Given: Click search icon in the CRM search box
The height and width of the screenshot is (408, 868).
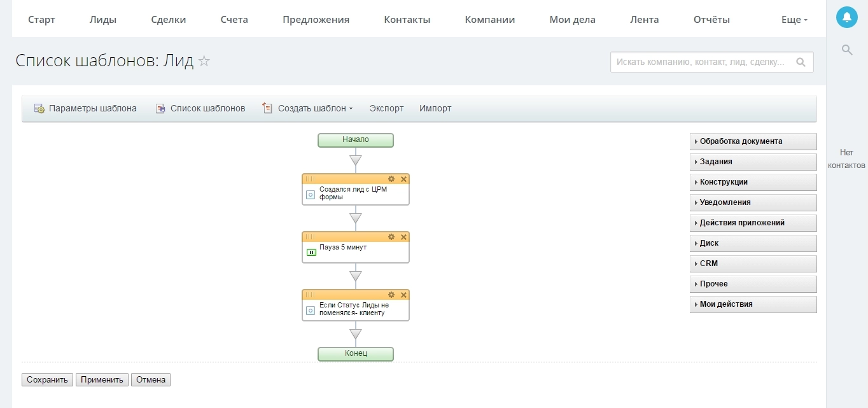Looking at the screenshot, I should click(x=801, y=62).
